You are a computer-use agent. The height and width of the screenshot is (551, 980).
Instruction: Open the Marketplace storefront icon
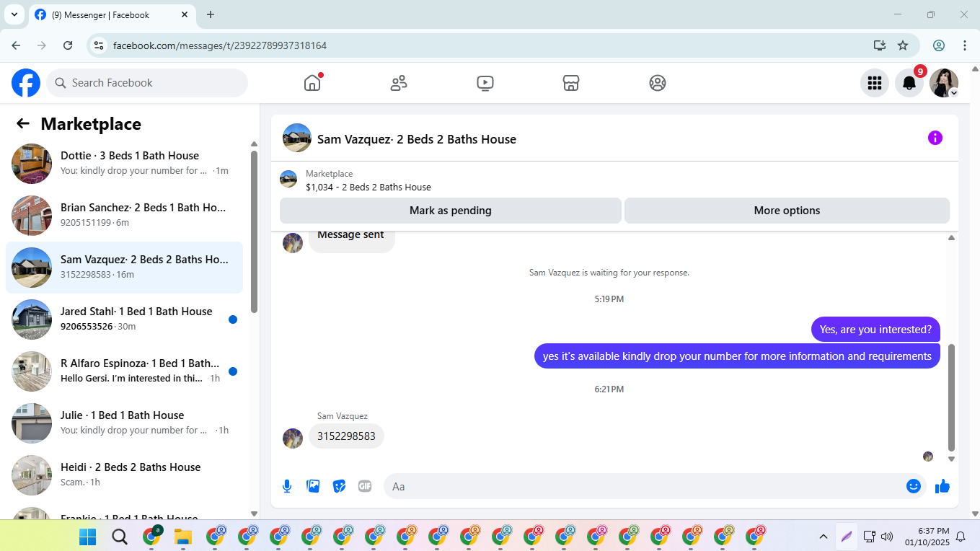tap(571, 83)
